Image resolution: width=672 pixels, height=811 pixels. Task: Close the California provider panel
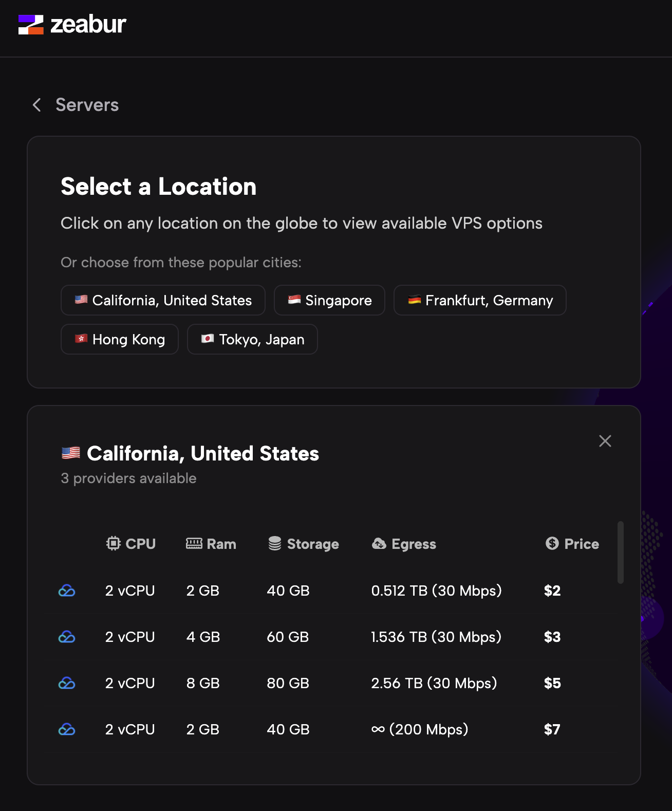click(605, 441)
